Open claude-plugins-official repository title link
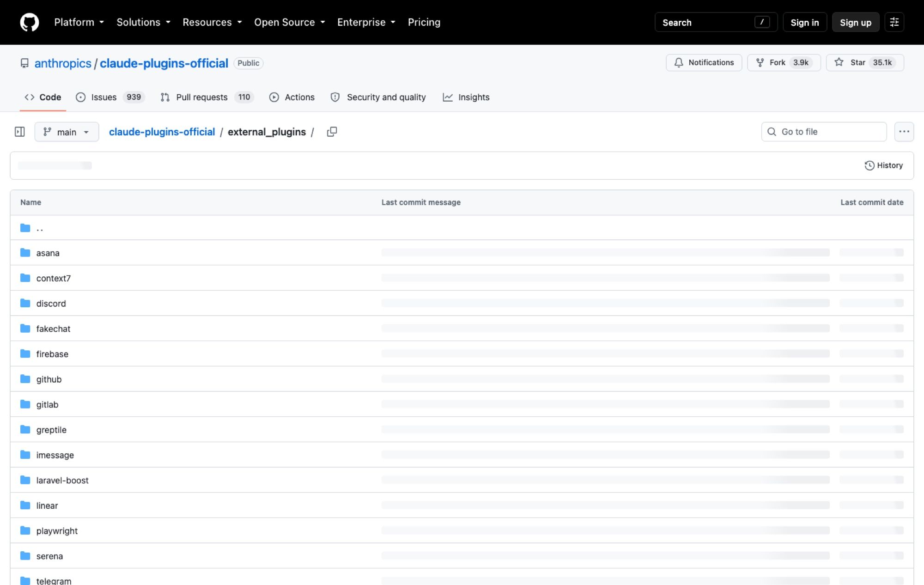The image size is (924, 585). (x=164, y=63)
